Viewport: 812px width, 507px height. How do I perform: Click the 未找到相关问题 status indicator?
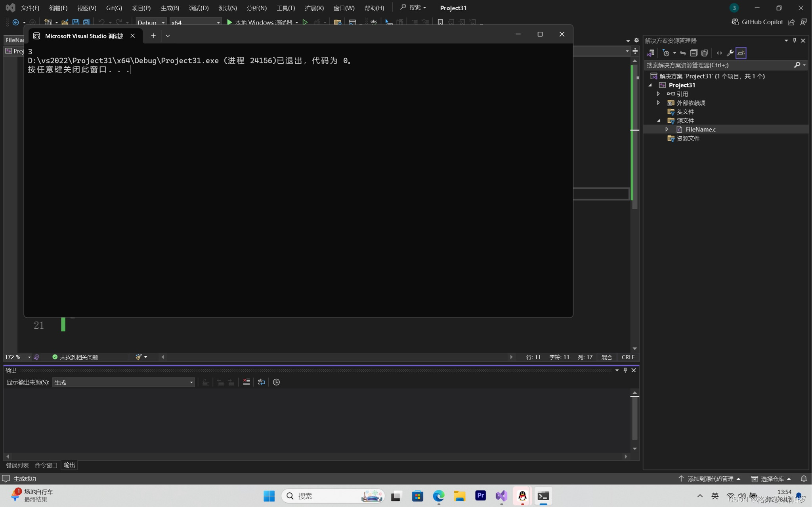pyautogui.click(x=75, y=357)
